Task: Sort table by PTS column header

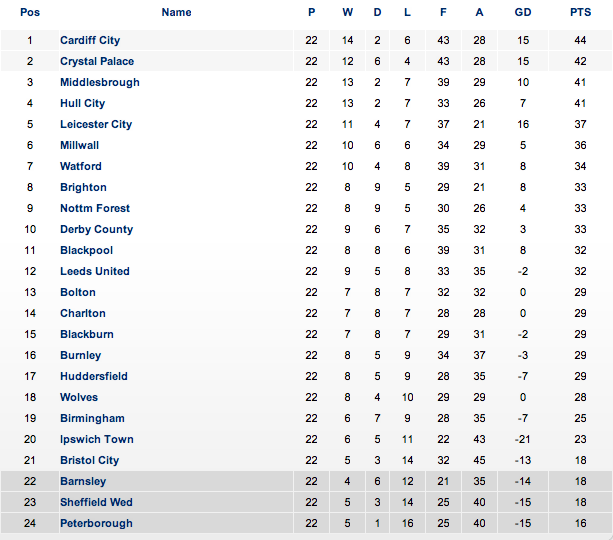Action: tap(580, 13)
